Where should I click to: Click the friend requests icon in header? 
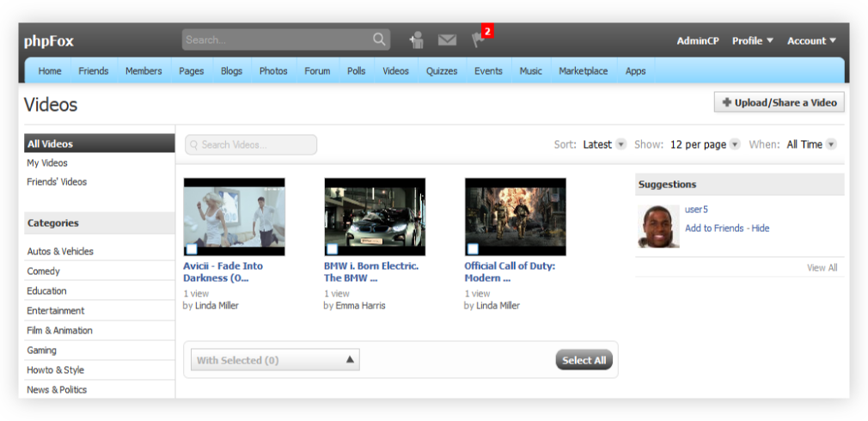point(417,40)
